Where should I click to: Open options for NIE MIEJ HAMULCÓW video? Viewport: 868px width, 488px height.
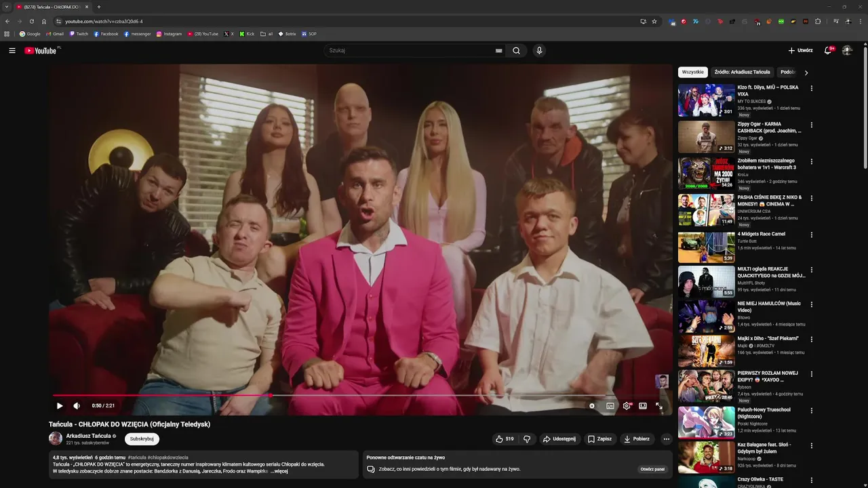811,304
